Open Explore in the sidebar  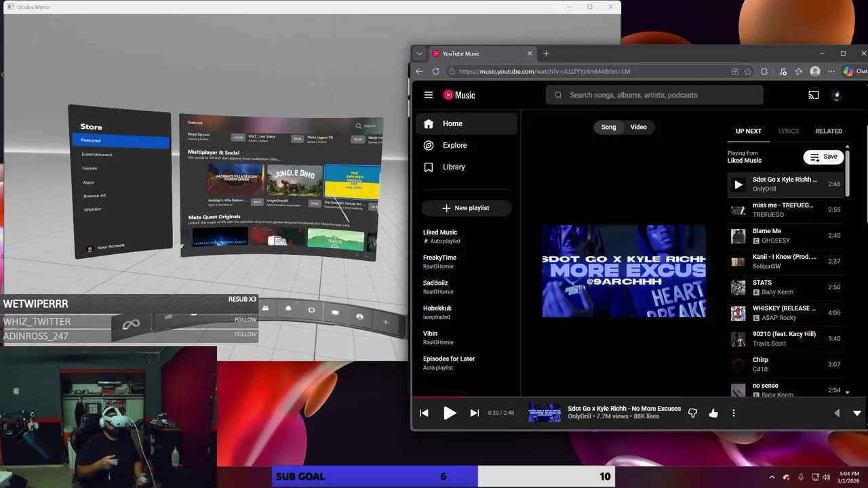click(467, 145)
